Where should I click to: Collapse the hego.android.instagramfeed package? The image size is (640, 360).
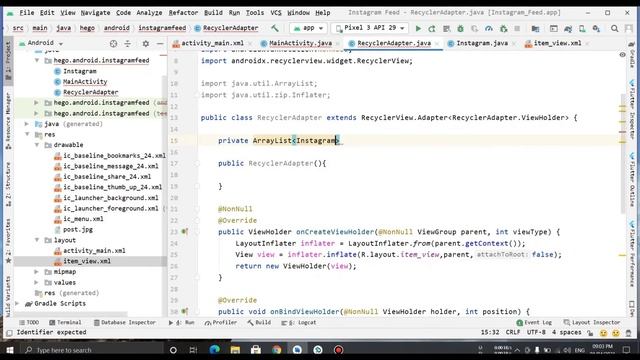click(37, 60)
